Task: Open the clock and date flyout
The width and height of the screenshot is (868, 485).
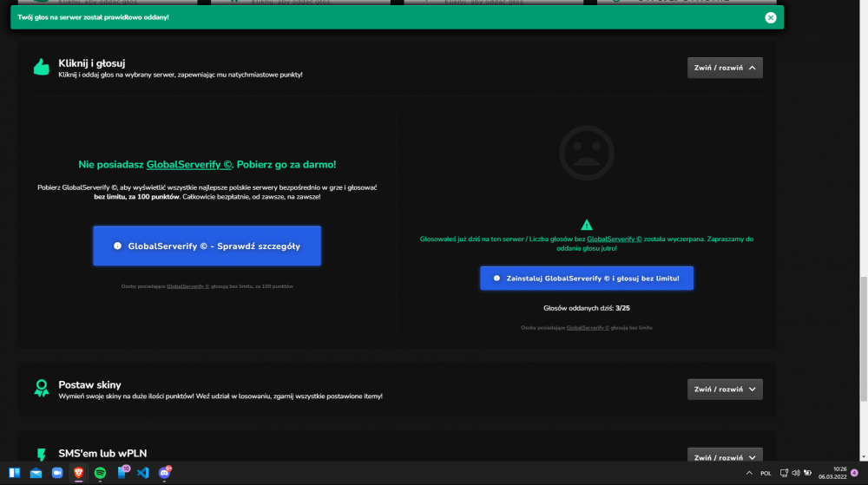Action: pyautogui.click(x=832, y=473)
